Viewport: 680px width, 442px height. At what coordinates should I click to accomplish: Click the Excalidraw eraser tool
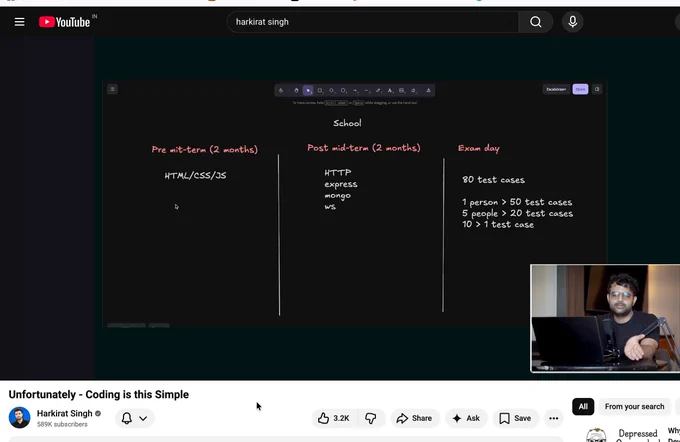(x=413, y=90)
